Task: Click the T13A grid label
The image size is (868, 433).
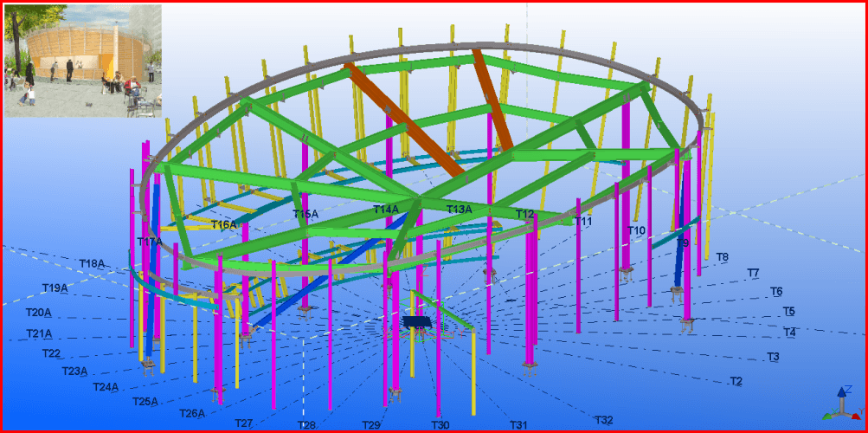Action: coord(459,210)
